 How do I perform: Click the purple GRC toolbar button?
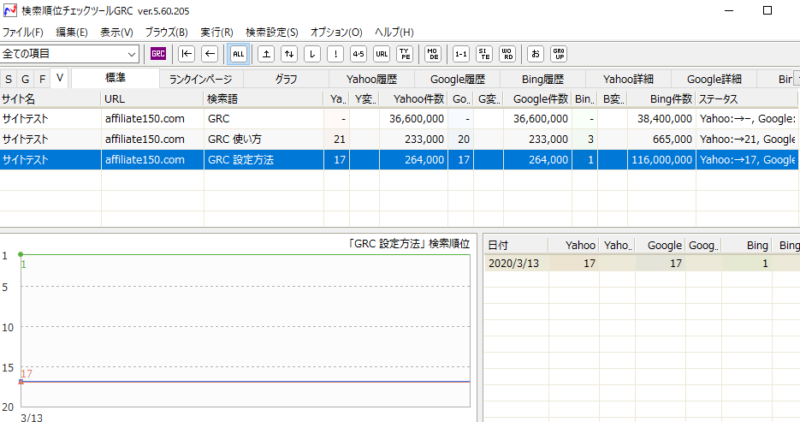coord(158,54)
